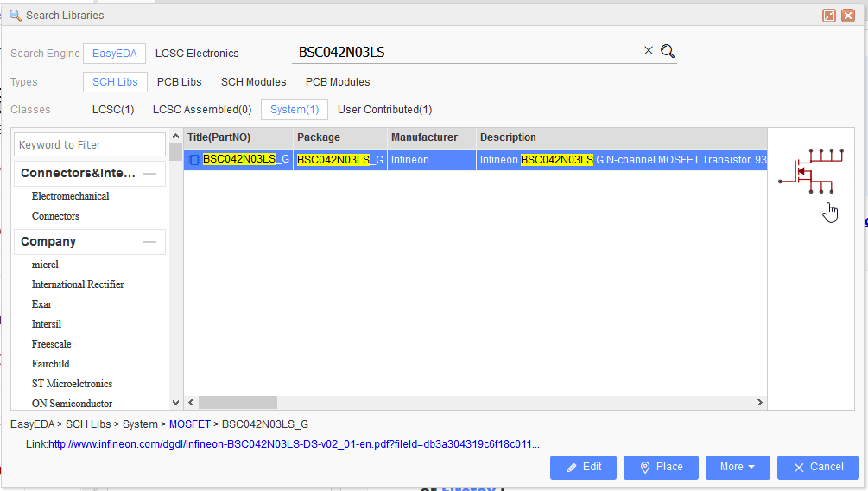Screen dimensions: 868x491
Task: Open the More dropdown menu
Action: tap(738, 467)
